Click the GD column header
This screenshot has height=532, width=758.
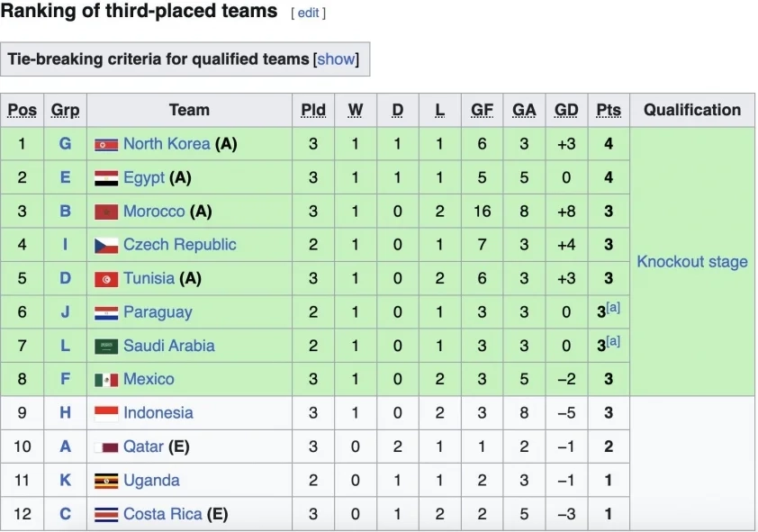pos(566,111)
